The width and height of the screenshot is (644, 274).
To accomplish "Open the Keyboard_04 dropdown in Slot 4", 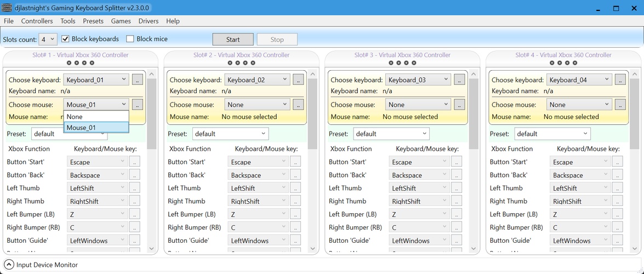I will tap(579, 79).
